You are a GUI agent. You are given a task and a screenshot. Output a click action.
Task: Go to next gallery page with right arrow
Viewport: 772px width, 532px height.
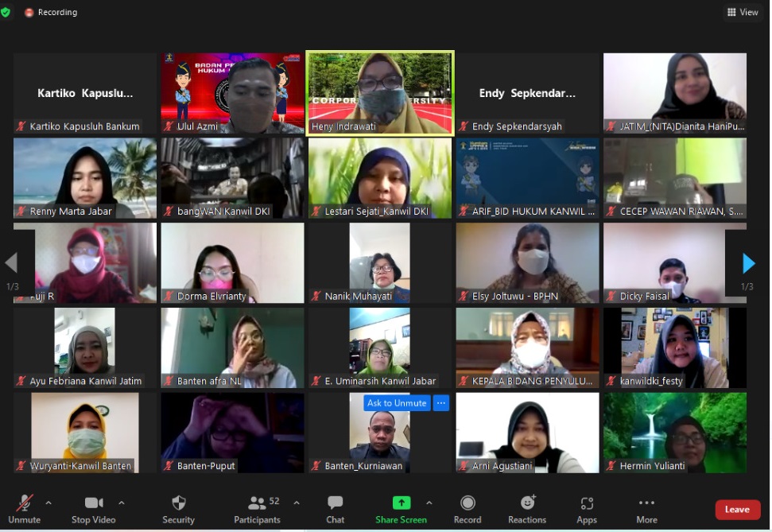[x=748, y=263]
